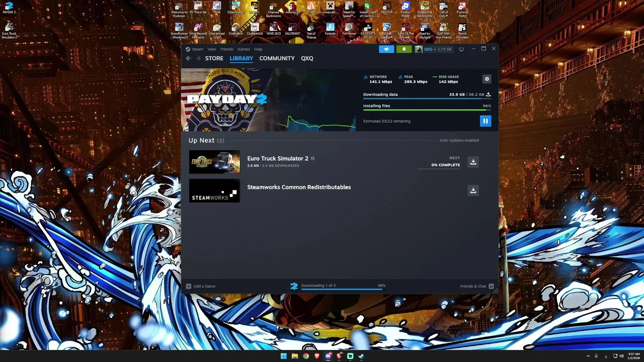Open the Friends menu
The image size is (644, 362).
pos(227,49)
